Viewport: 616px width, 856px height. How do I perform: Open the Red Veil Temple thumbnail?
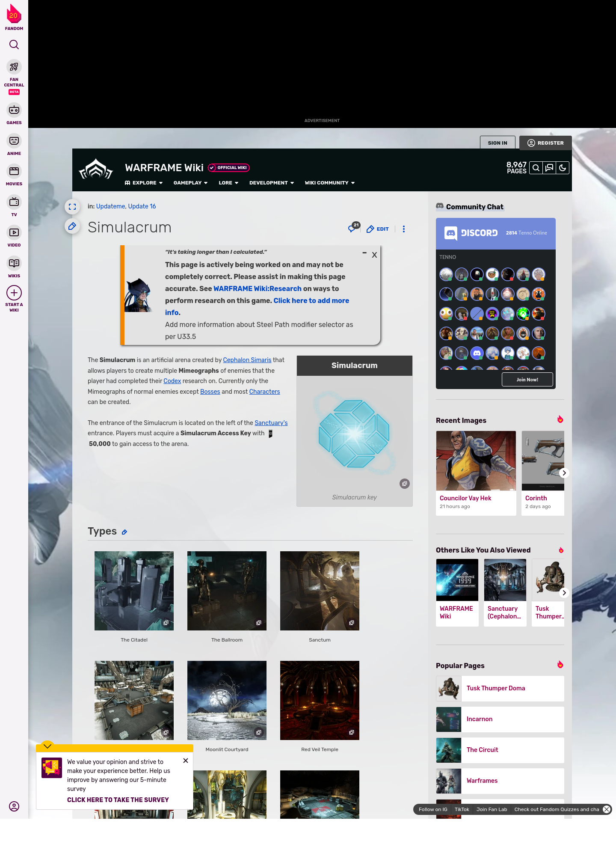click(x=320, y=700)
